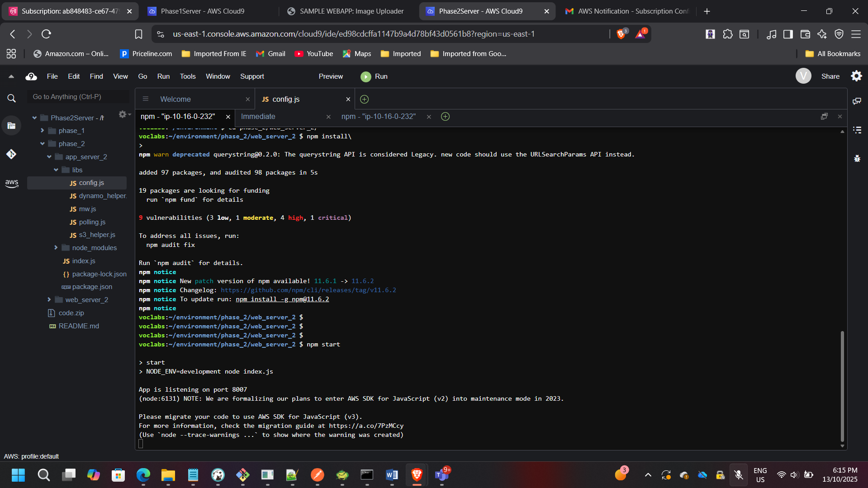Open Cloud9 preferences gear icon
The width and height of the screenshot is (868, 488).
click(x=856, y=76)
